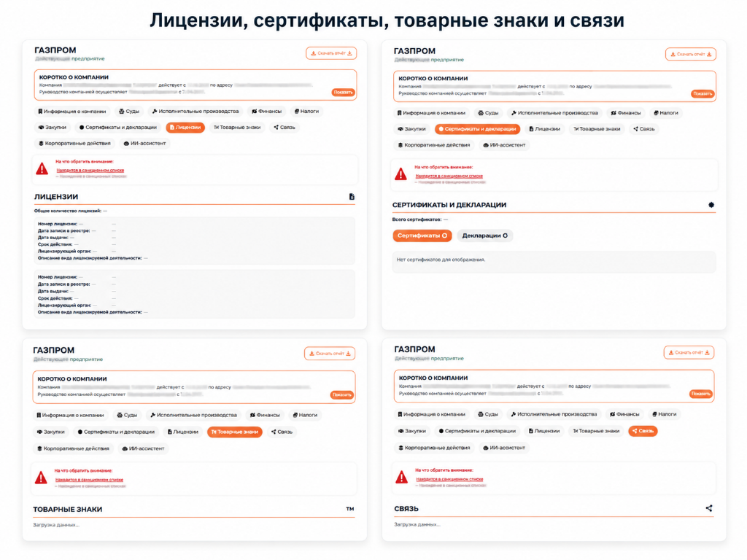Image resolution: width=747 pixels, height=560 pixels.
Task: Open Лицензии tab in the СВЯЗЬ card
Action: pyautogui.click(x=544, y=431)
